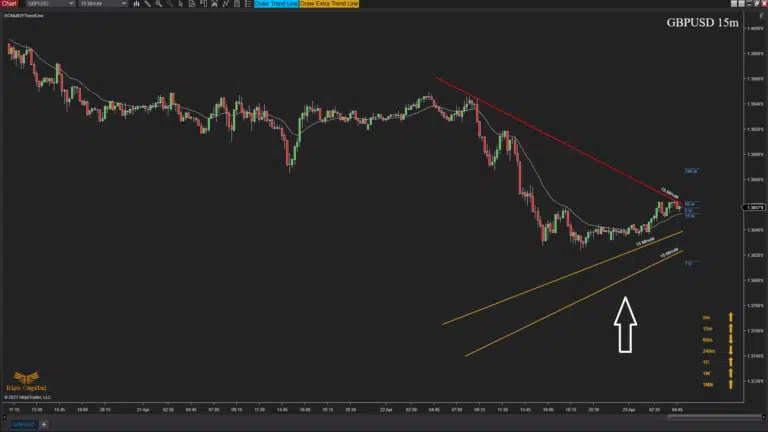Click the 23 Apr date label on time axis
This screenshot has width=768, height=432.
click(629, 409)
